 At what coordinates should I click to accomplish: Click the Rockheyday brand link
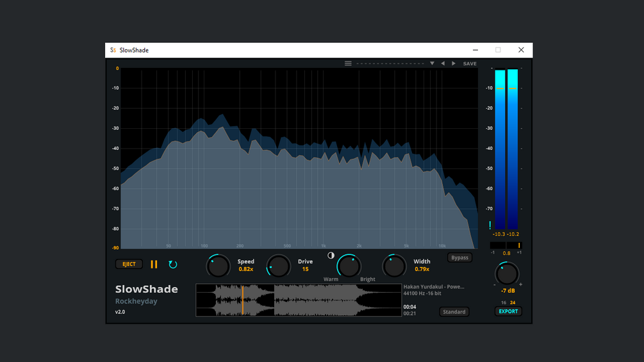pyautogui.click(x=136, y=301)
